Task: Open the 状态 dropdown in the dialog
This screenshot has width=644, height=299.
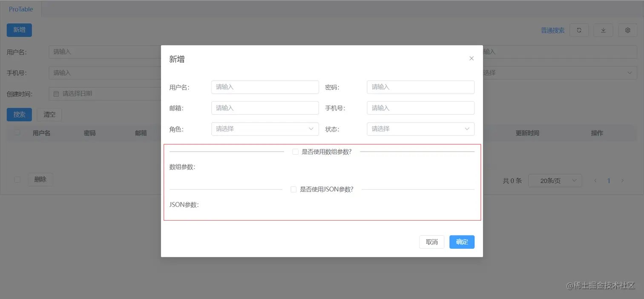Action: (x=420, y=129)
